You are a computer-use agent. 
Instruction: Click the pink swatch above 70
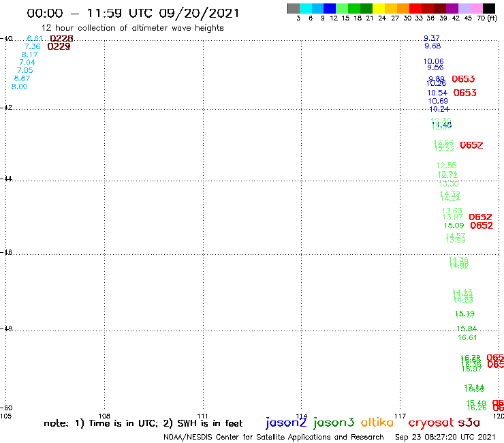click(476, 8)
